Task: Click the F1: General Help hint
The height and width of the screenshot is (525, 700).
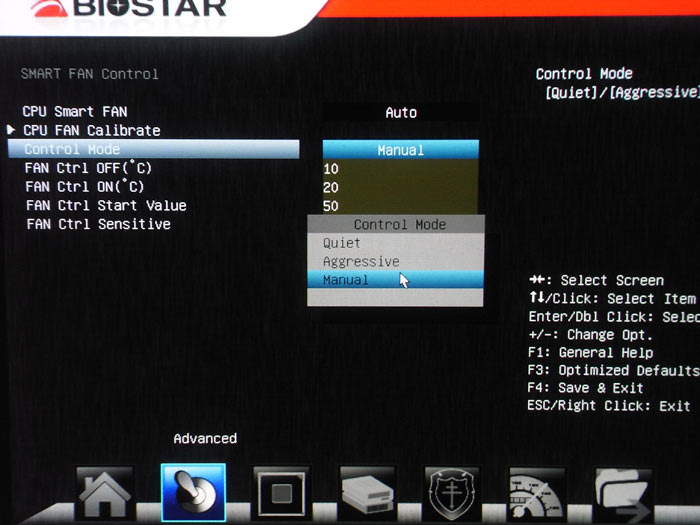Action: coord(590,352)
